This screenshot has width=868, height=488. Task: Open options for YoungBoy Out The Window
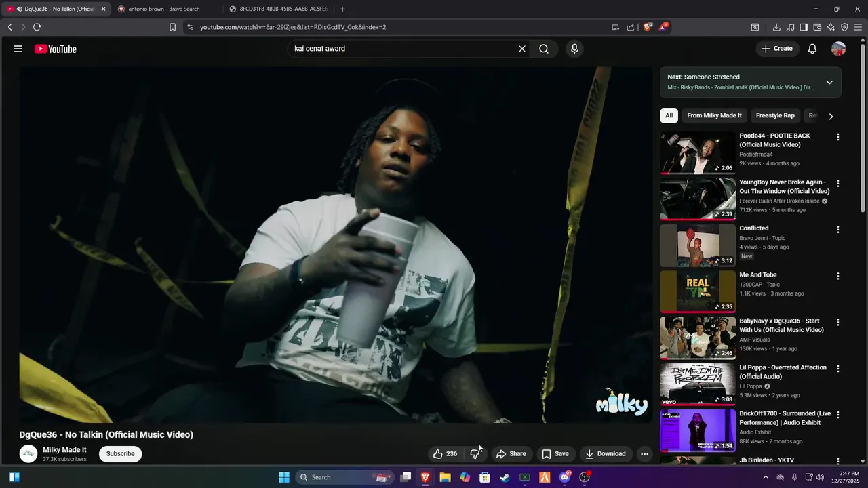tap(838, 184)
